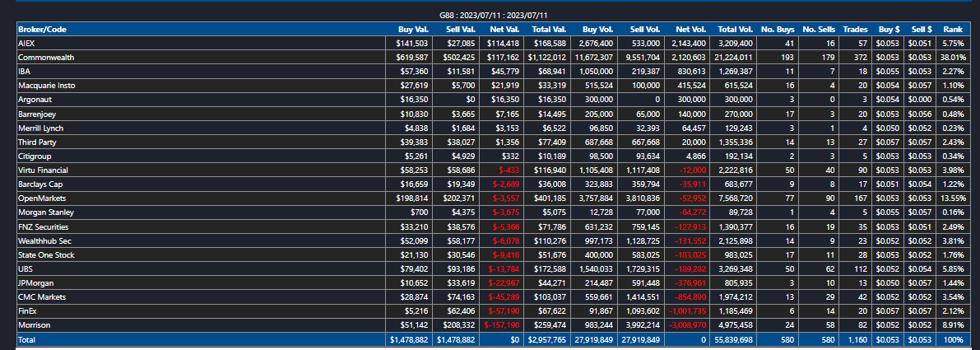Select the Citigroup broker name

tap(35, 156)
